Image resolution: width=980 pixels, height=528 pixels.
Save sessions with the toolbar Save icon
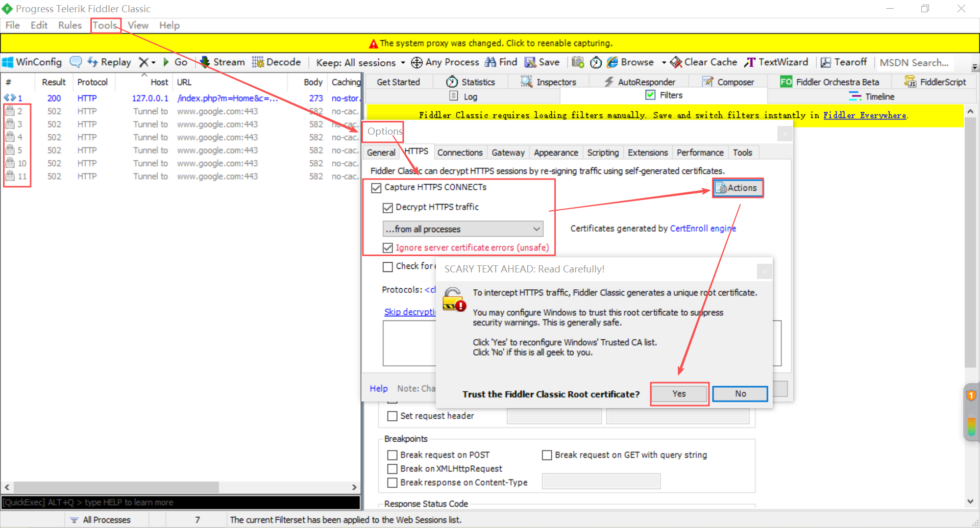point(543,62)
